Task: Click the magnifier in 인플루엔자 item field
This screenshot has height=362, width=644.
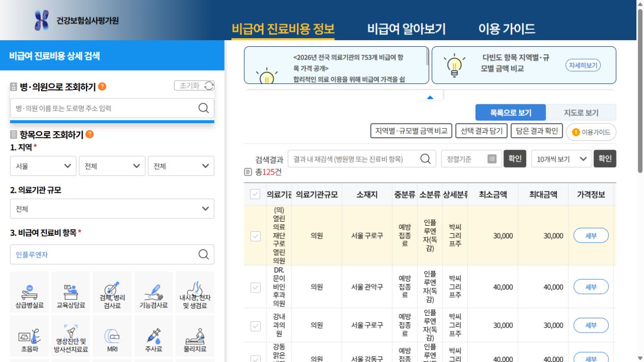Action: 204,254
